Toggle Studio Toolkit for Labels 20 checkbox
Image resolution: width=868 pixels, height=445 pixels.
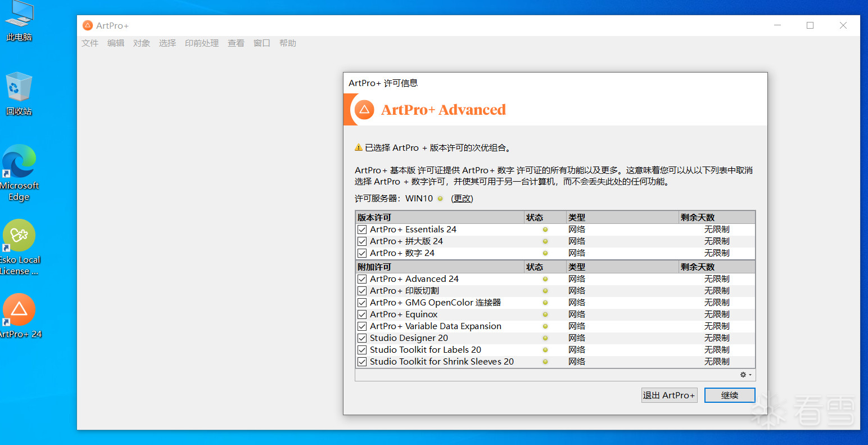click(x=362, y=350)
